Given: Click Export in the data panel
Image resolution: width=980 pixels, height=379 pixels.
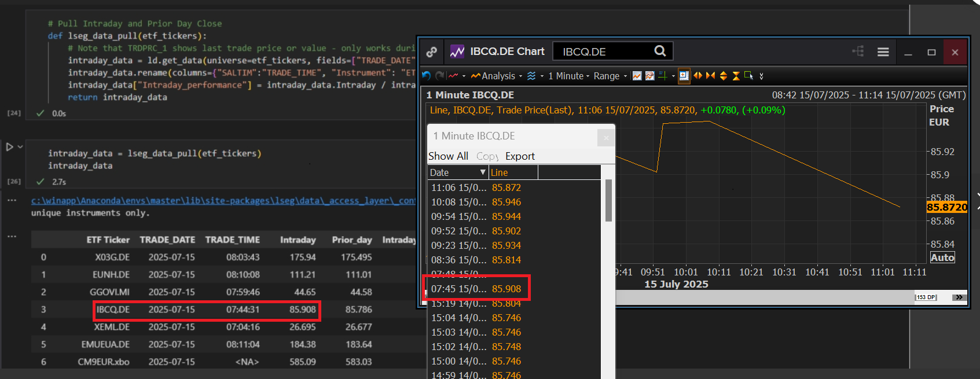Looking at the screenshot, I should coord(520,156).
